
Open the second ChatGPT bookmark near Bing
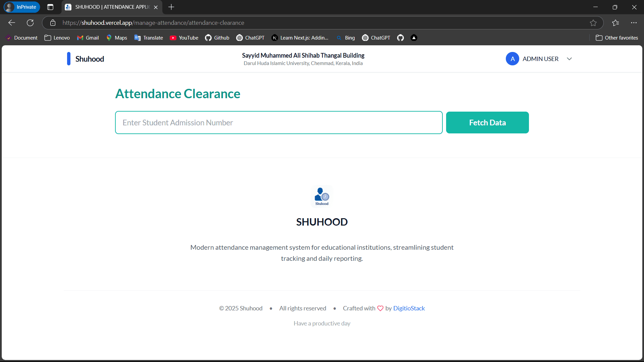376,38
